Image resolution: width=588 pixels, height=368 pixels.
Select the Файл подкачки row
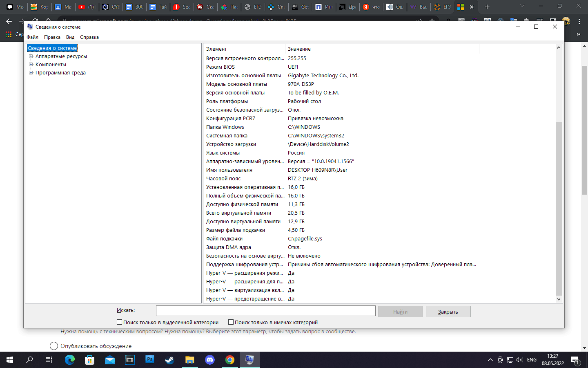(x=341, y=239)
